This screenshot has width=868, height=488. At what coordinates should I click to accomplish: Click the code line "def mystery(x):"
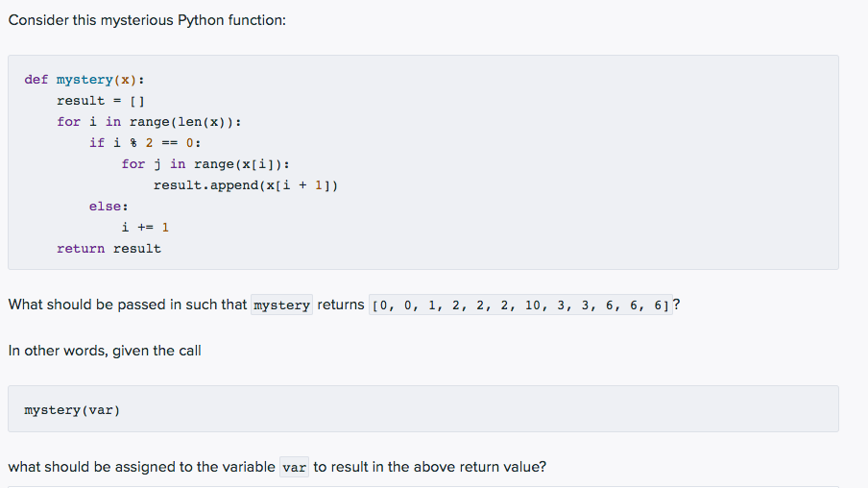(84, 80)
